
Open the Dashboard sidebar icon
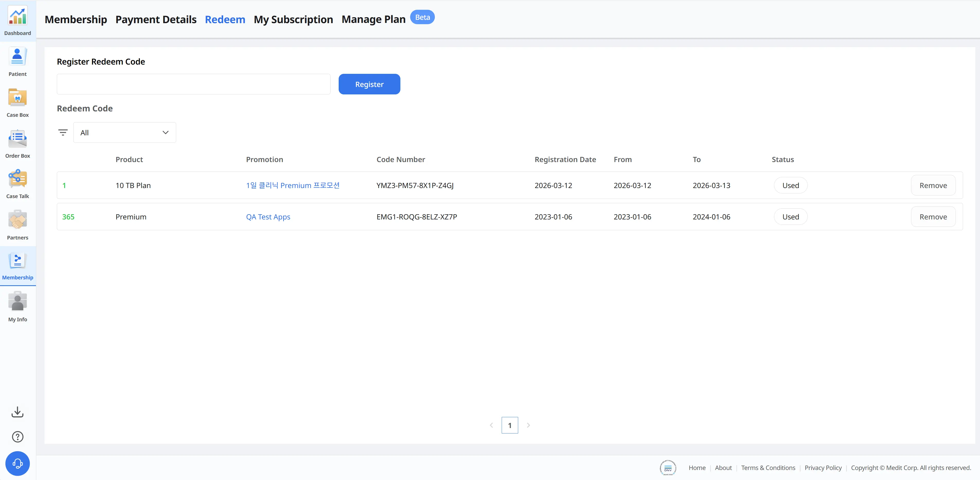(17, 16)
